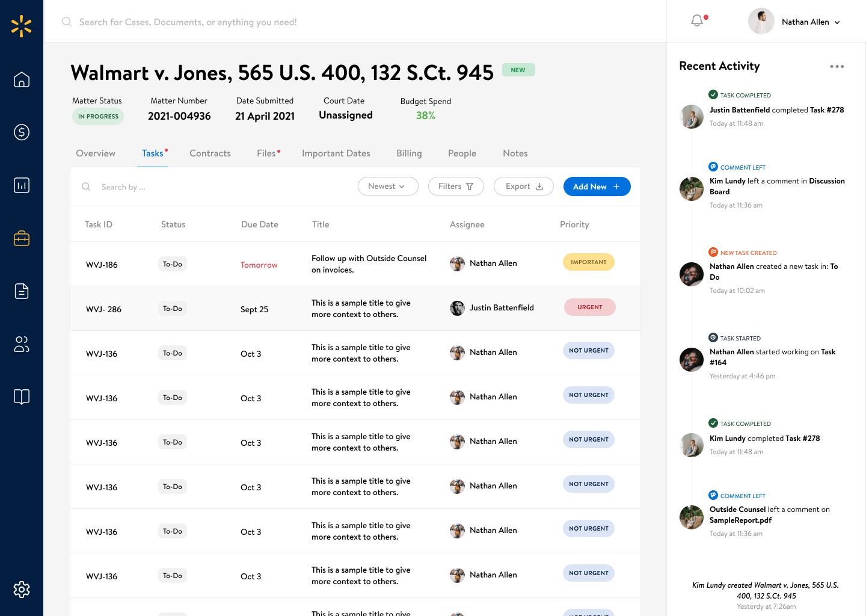Open the Files tab
This screenshot has width=866, height=616.
pos(266,153)
